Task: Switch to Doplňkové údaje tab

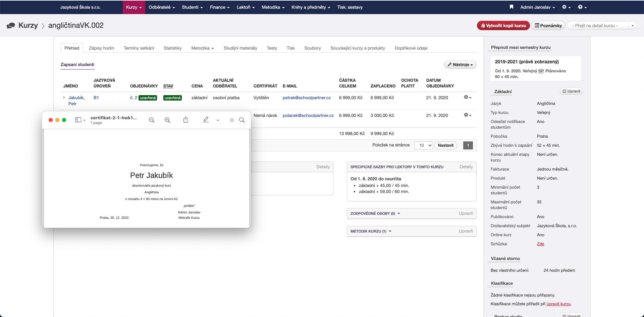Action: pos(411,48)
